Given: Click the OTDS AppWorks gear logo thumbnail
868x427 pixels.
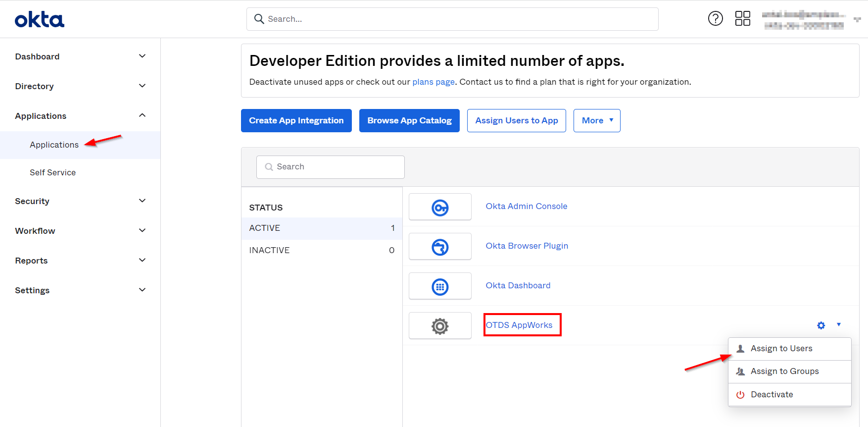Looking at the screenshot, I should coord(440,326).
